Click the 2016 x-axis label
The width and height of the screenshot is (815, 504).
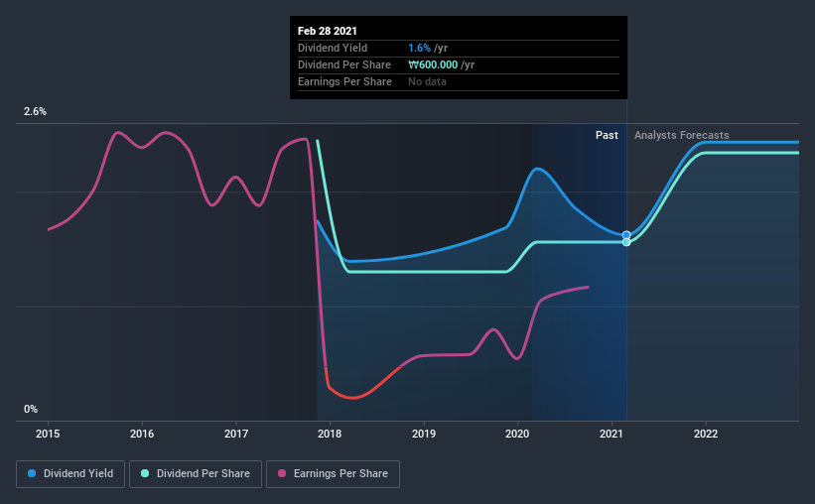pyautogui.click(x=142, y=434)
